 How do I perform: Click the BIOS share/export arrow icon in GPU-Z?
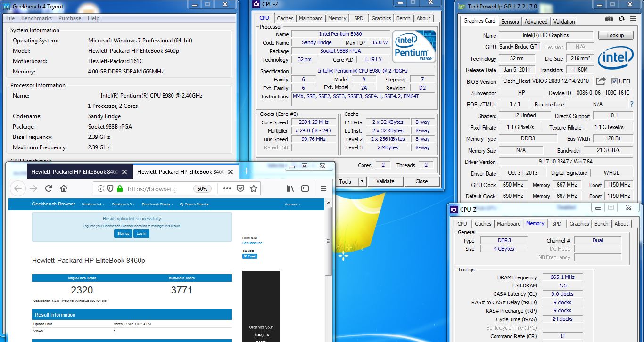click(x=601, y=81)
